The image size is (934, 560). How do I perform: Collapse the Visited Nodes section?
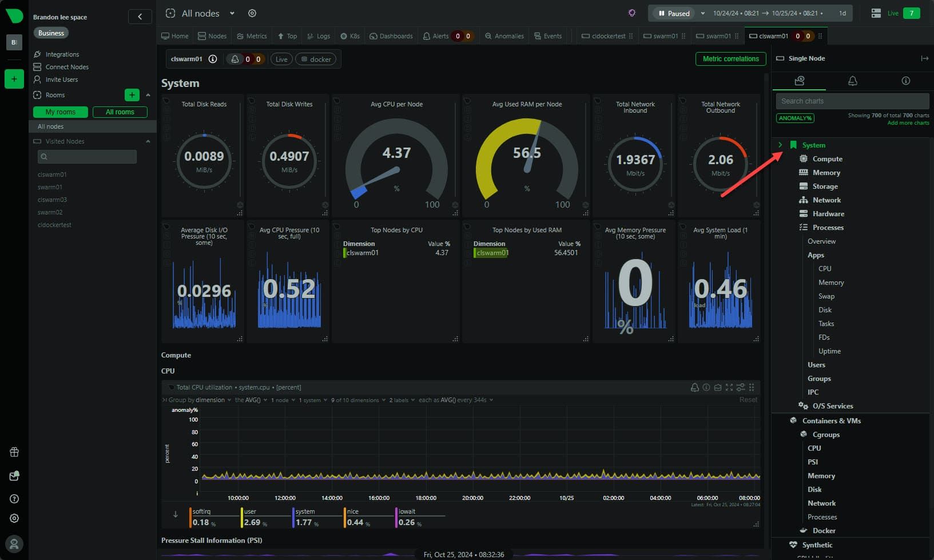point(148,141)
